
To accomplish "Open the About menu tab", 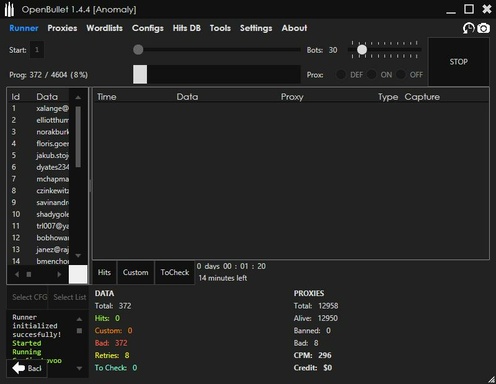I will click(x=294, y=28).
